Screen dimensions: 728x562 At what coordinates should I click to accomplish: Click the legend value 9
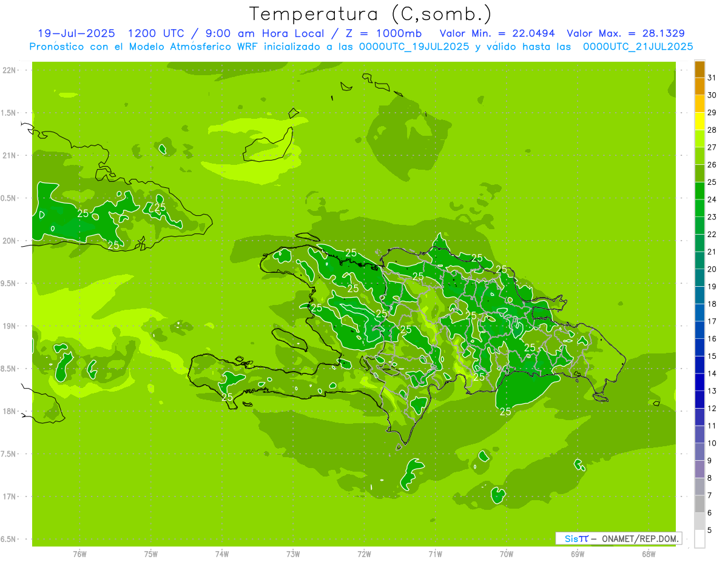point(710,461)
